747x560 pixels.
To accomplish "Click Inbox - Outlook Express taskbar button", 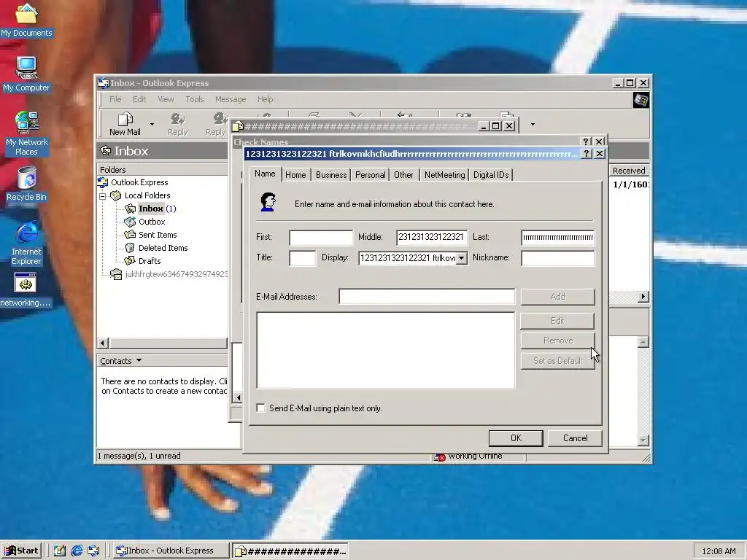I will (171, 551).
